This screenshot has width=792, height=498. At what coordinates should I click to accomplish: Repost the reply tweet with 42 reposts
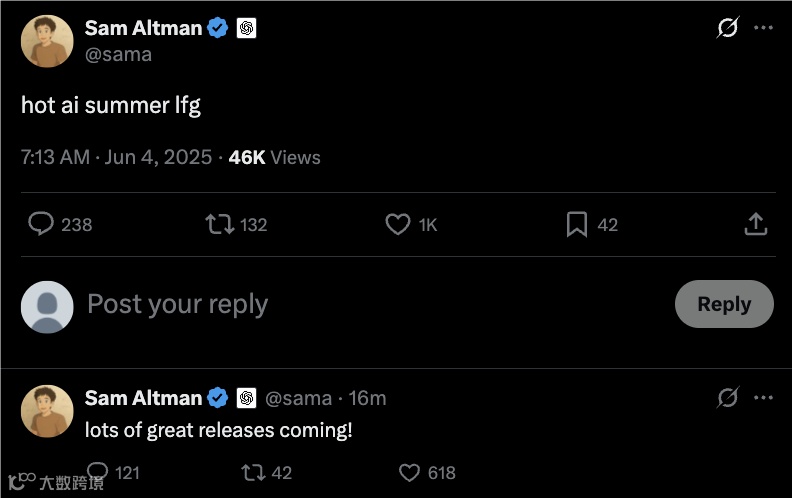[x=253, y=472]
